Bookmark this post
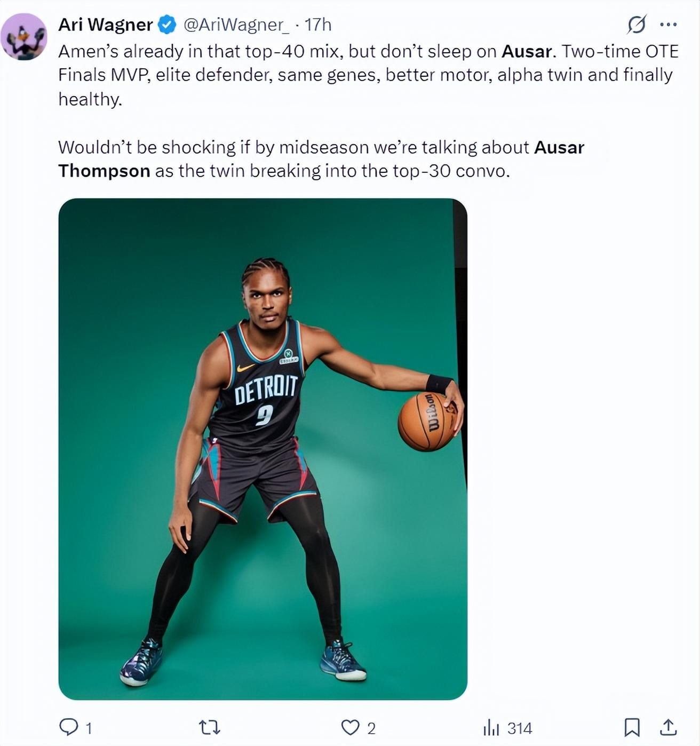Viewport: 700px width, 746px height. [632, 727]
